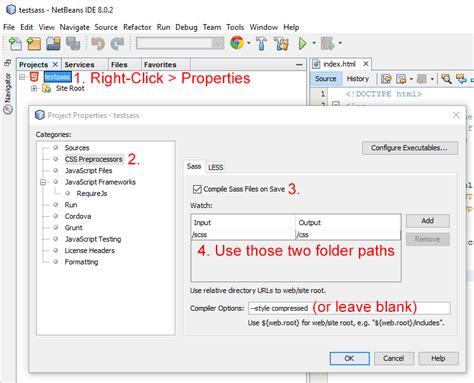Image resolution: width=474 pixels, height=383 pixels.
Task: Open the Team menu
Action: click(x=212, y=27)
